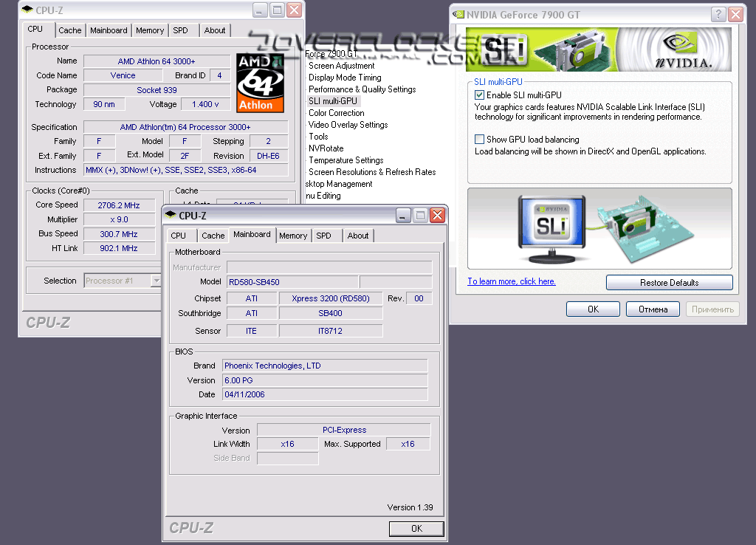Open Mainboard tab in back CPU-Z window
The image size is (756, 545).
pyautogui.click(x=109, y=30)
